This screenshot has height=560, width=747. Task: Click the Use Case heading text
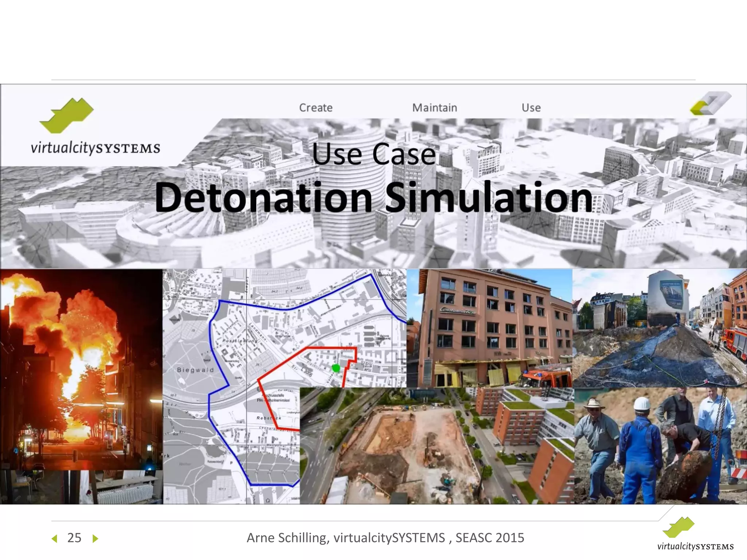click(x=374, y=154)
